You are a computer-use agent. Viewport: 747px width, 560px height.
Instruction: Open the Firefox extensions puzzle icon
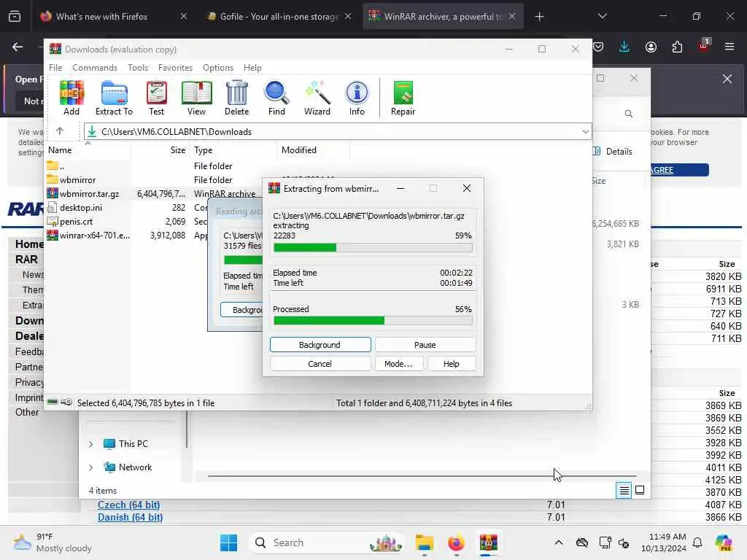tap(677, 47)
